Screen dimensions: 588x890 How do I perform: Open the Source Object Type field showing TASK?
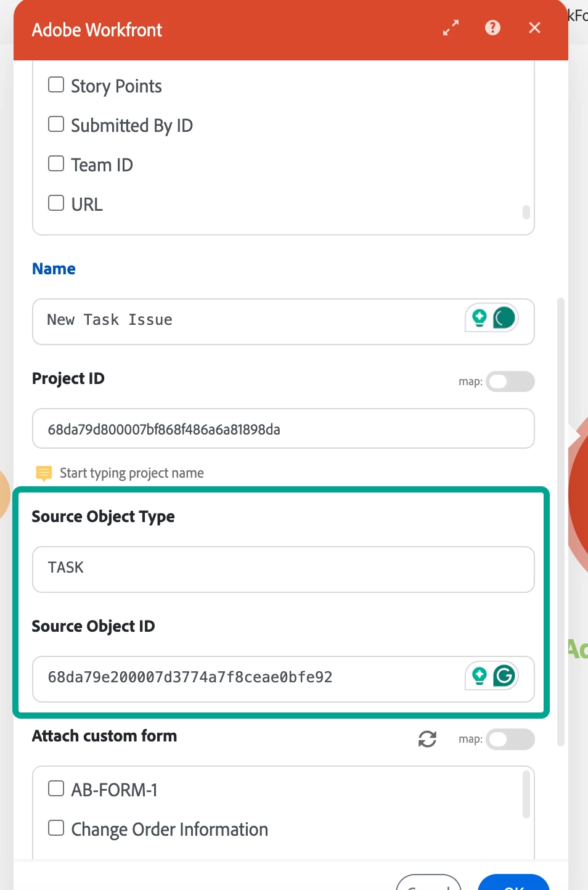[284, 570]
